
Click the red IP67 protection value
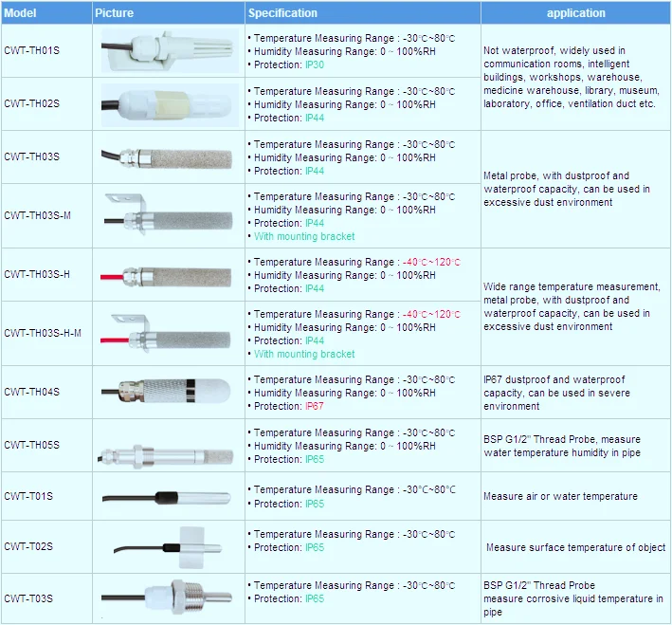tap(315, 406)
